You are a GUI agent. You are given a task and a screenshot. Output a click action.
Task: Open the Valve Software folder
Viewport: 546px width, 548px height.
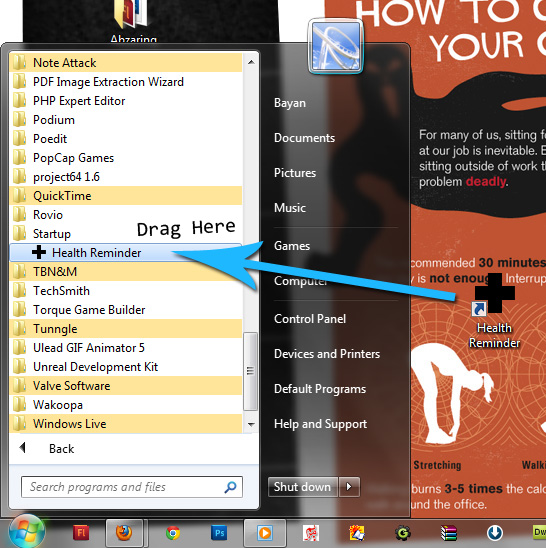click(126, 385)
